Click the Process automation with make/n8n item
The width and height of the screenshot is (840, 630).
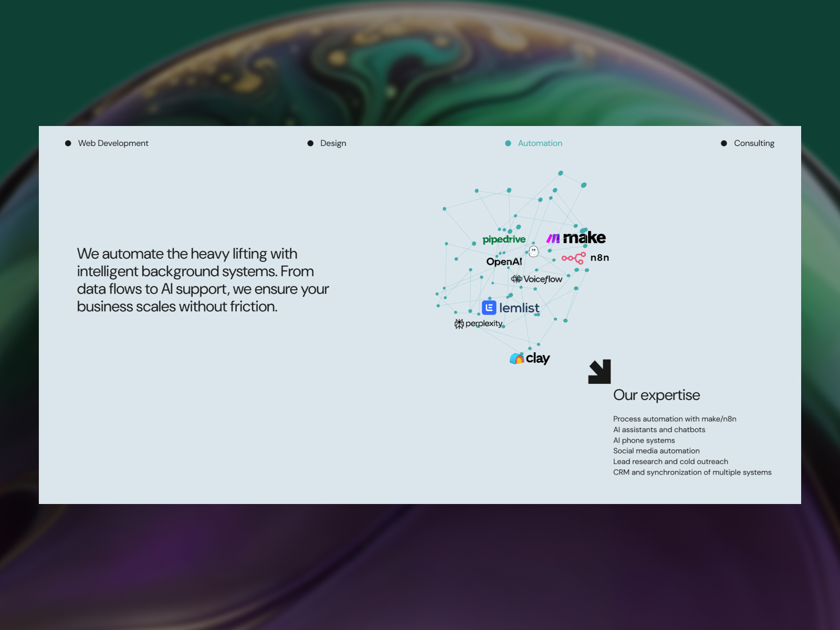675,419
